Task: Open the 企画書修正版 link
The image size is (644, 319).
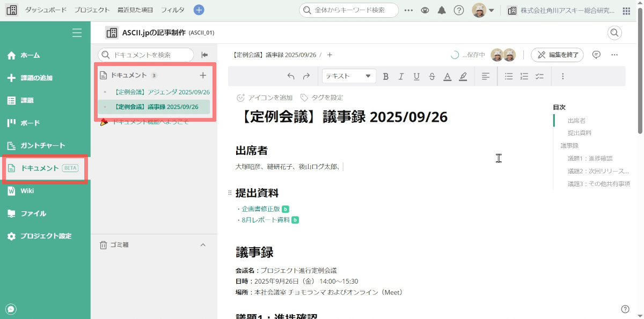Action: 261,209
